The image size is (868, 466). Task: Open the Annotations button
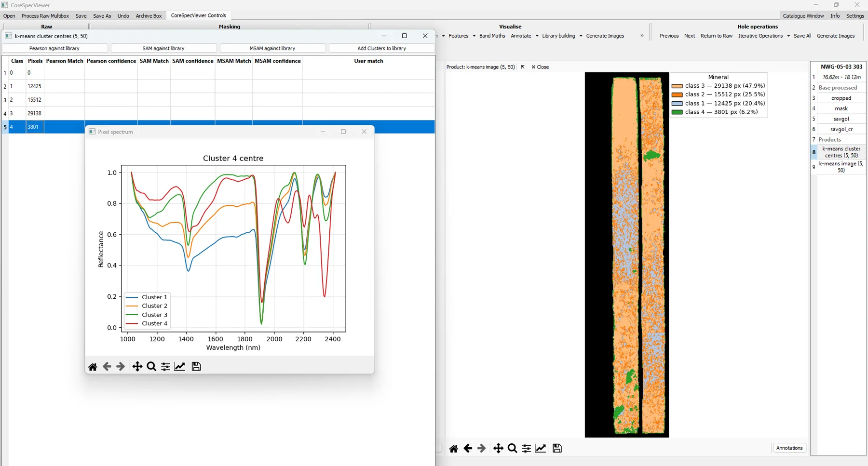[x=789, y=448]
